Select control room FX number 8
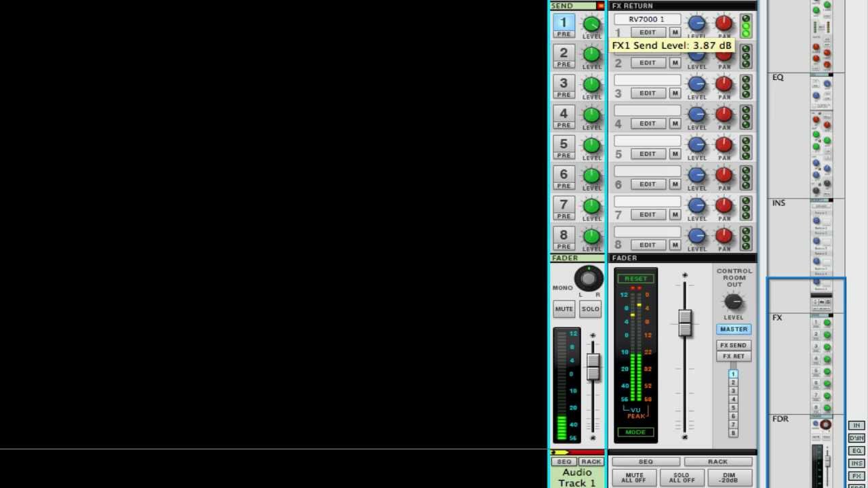The image size is (868, 488). click(732, 433)
